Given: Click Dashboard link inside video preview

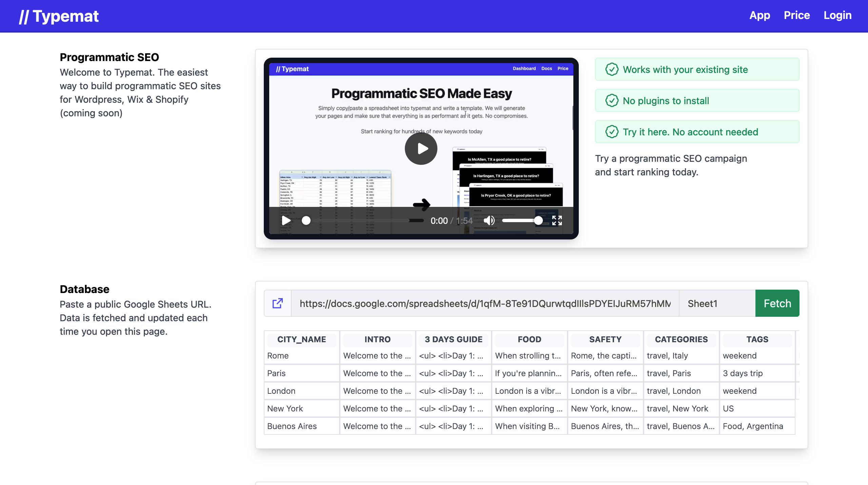Looking at the screenshot, I should point(524,69).
